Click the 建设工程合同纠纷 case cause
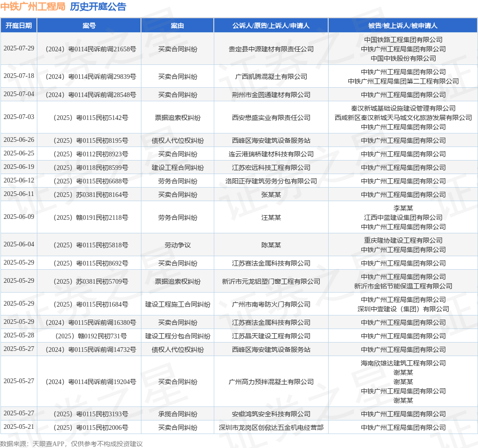478x448 pixels. (x=177, y=168)
